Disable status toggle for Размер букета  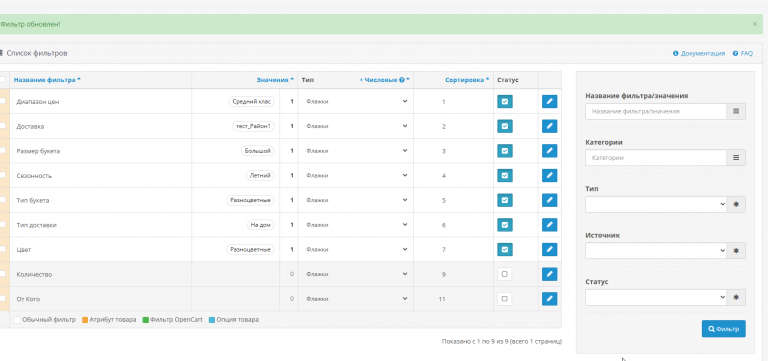[504, 151]
